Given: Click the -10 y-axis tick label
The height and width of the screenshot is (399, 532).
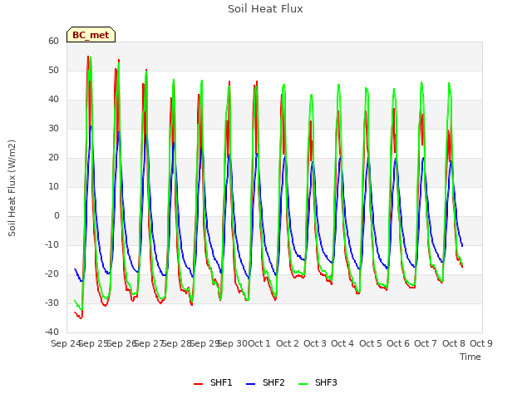Looking at the screenshot, I should pos(52,244).
